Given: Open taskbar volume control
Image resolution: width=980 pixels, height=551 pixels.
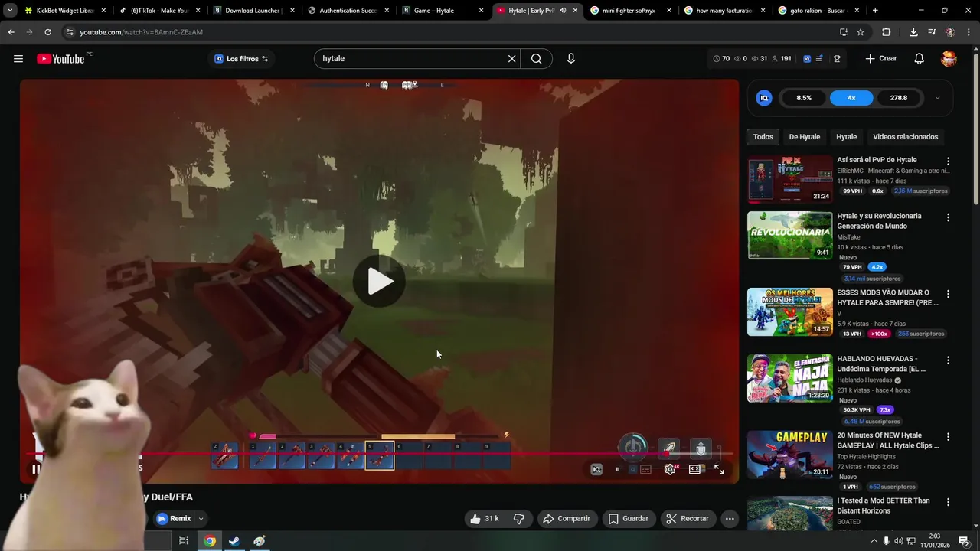Looking at the screenshot, I should 898,541.
